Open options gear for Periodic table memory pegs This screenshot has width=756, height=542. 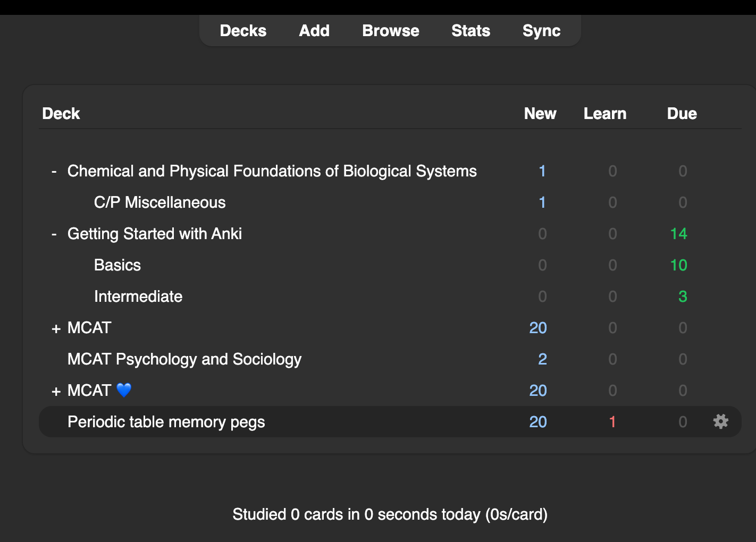pos(720,422)
